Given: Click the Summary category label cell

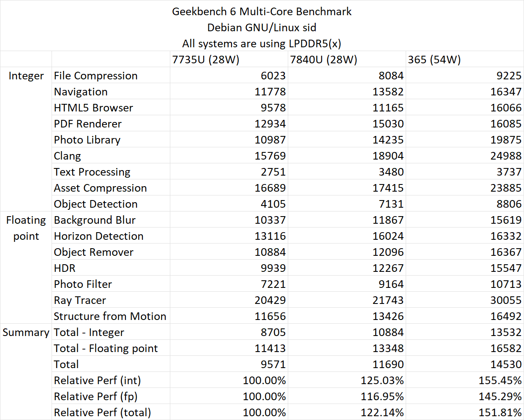Looking at the screenshot, I should 26,333.
